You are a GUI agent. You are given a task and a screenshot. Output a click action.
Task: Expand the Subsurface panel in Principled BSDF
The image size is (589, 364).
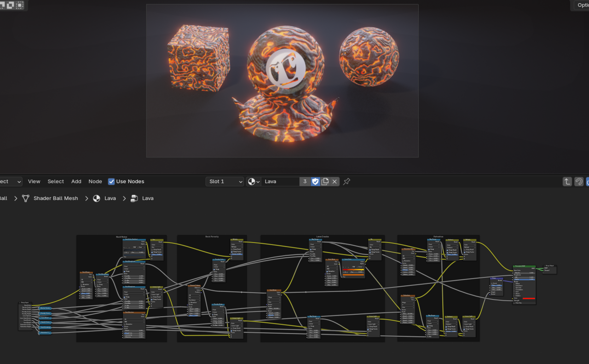(x=519, y=285)
